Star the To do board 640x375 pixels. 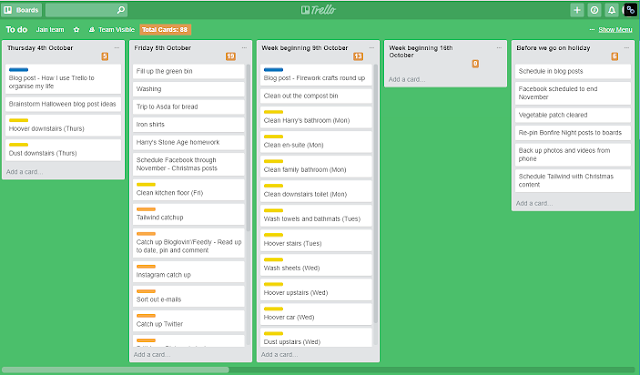(x=76, y=29)
